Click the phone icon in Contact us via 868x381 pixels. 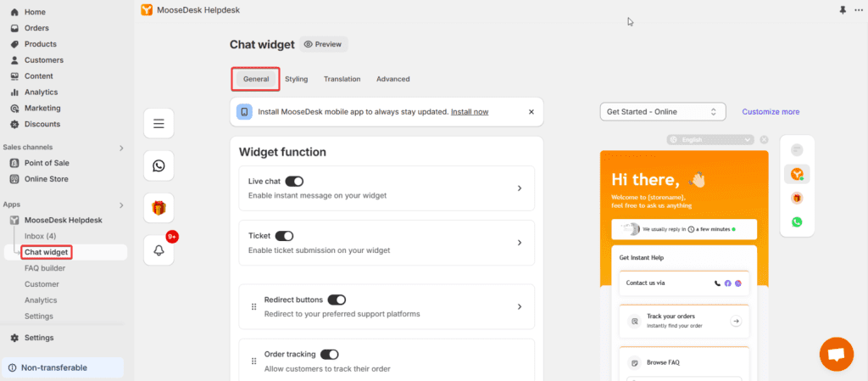[x=718, y=283]
